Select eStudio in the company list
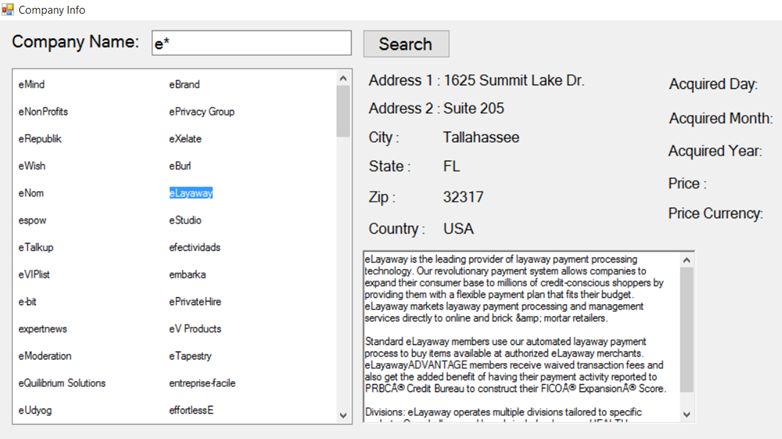The width and height of the screenshot is (782, 439). tap(185, 220)
